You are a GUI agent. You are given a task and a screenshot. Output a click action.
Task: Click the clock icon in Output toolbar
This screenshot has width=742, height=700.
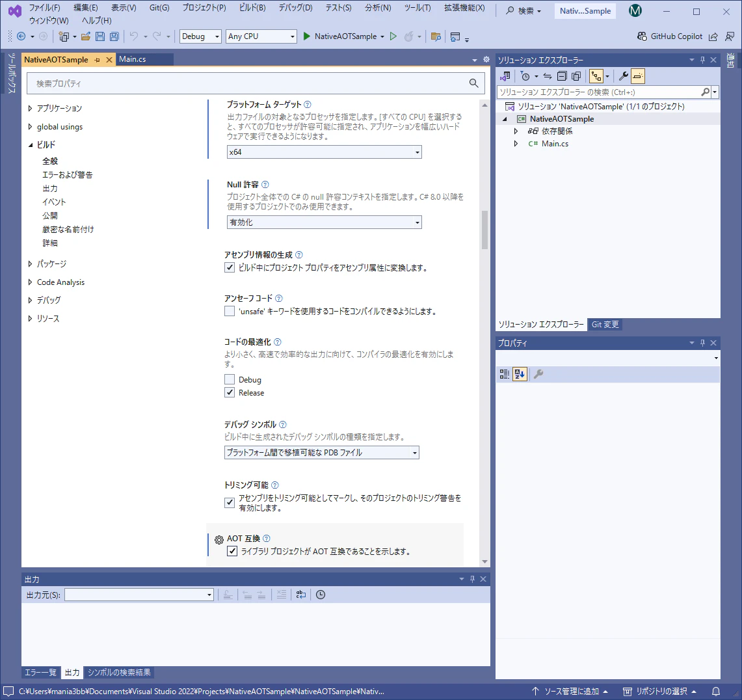[x=321, y=595]
